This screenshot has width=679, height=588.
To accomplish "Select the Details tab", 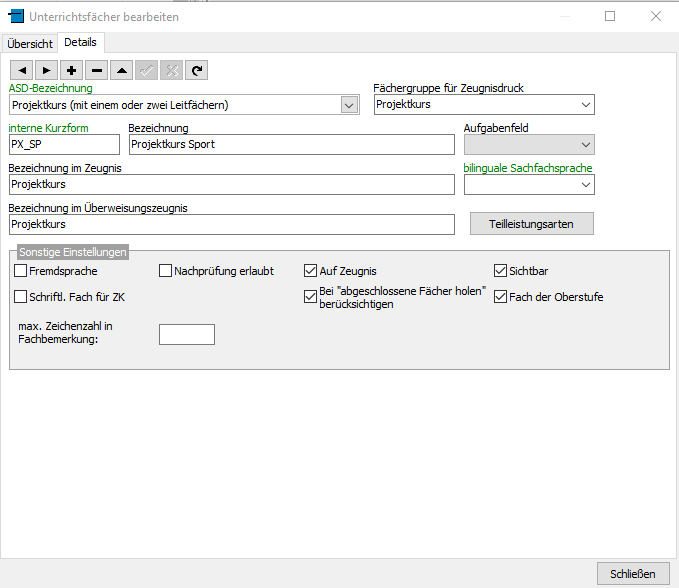I will [81, 43].
